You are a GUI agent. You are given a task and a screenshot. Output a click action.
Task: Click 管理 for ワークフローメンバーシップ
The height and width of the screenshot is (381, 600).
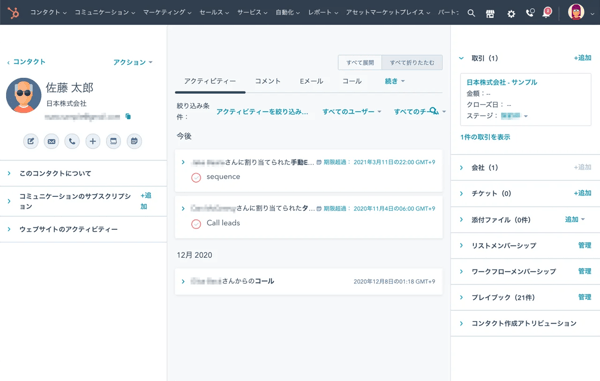click(585, 271)
